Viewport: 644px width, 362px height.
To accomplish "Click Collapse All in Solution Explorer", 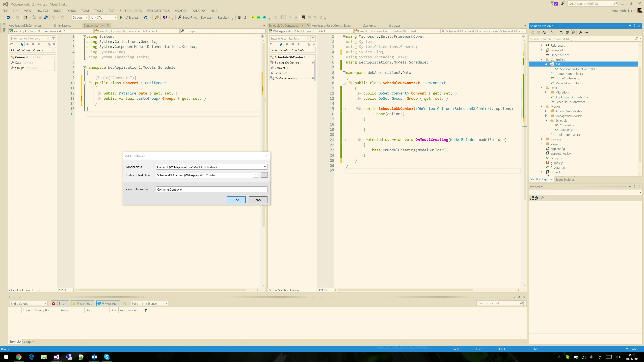I will (567, 33).
